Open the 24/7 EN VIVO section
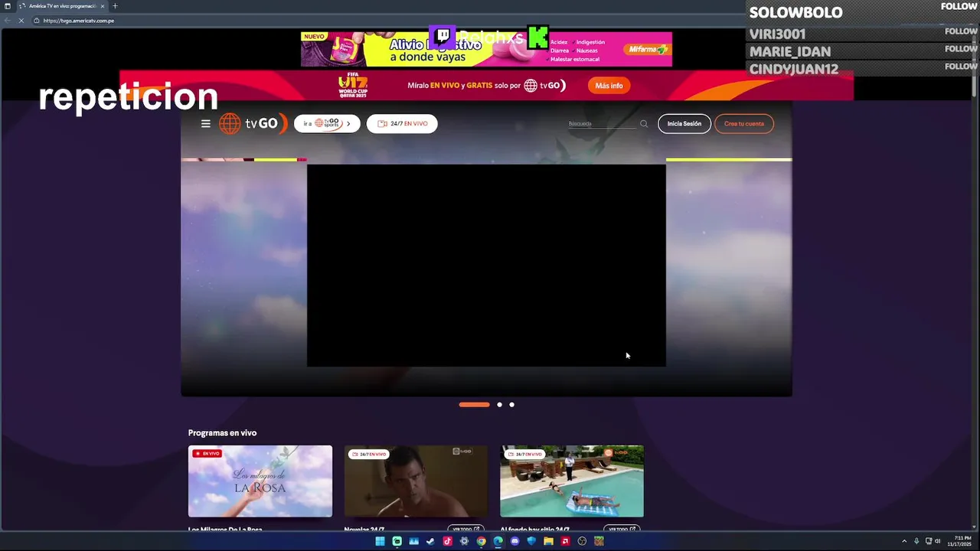980x551 pixels. click(x=402, y=123)
